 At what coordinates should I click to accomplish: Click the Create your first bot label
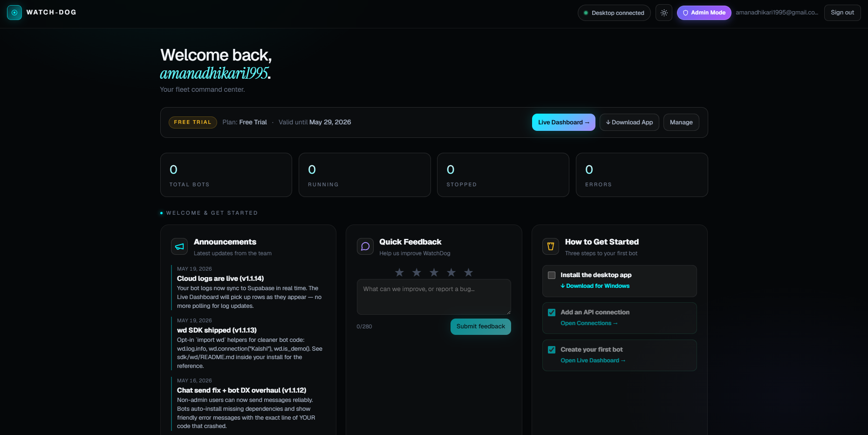coord(592,350)
